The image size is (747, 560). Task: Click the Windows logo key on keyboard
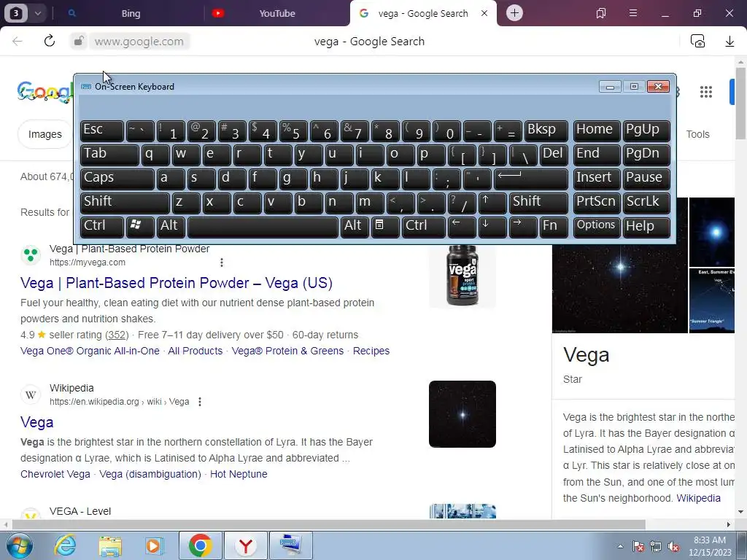click(140, 227)
